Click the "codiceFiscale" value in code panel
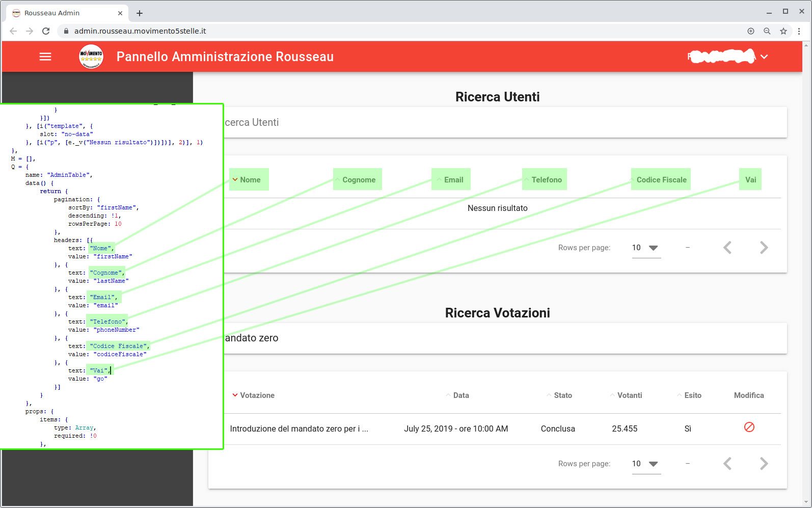The width and height of the screenshot is (812, 508). 120,355
